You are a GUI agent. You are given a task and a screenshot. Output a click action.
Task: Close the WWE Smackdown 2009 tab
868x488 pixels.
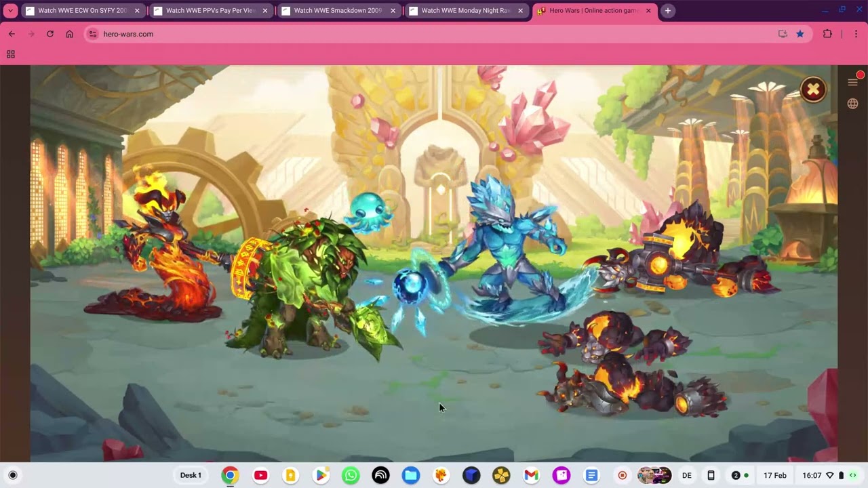tap(393, 11)
